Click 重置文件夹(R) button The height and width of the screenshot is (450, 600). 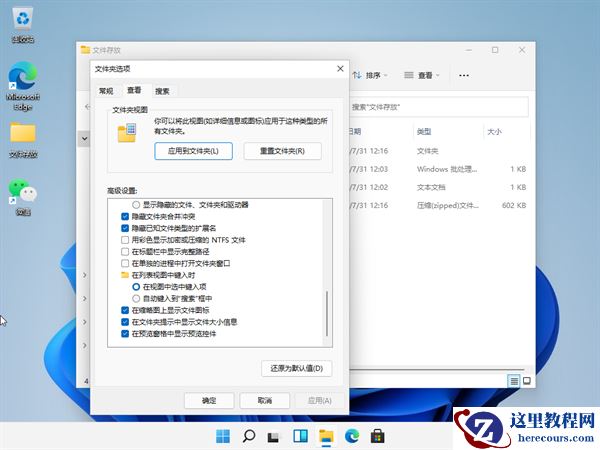[x=282, y=151]
